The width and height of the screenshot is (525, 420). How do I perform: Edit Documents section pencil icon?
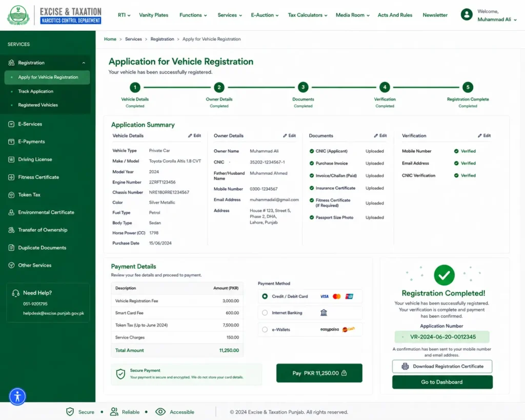tap(376, 136)
